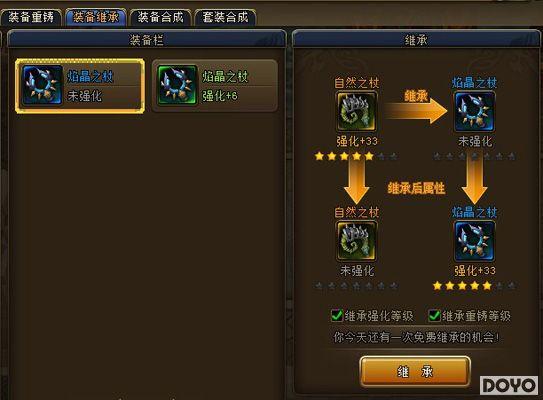Click the target 焰晶之杖 未强化 icon
Viewport: 543px width, 400px height.
[x=474, y=111]
